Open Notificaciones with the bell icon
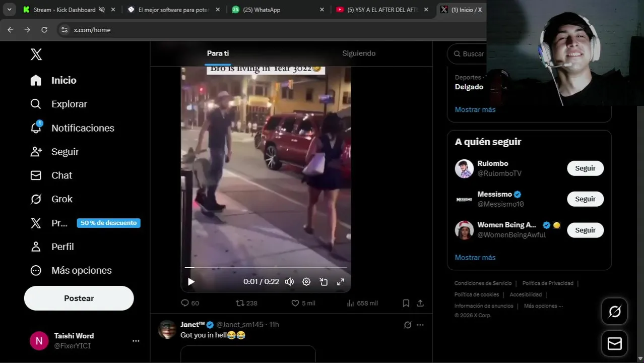Image resolution: width=644 pixels, height=363 pixels. click(72, 128)
